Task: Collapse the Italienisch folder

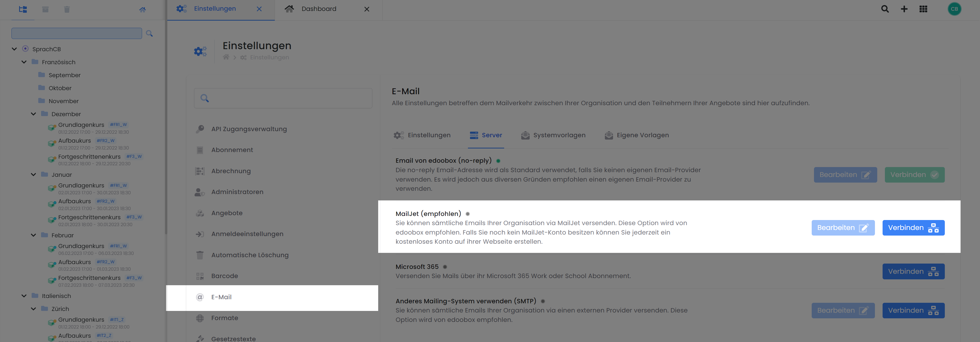Action: 24,296
